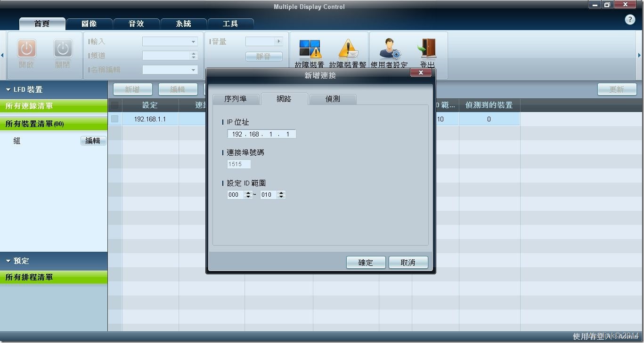This screenshot has width=644, height=343.
Task: Open the 故障裝置 faulty device icon
Action: coord(310,49)
